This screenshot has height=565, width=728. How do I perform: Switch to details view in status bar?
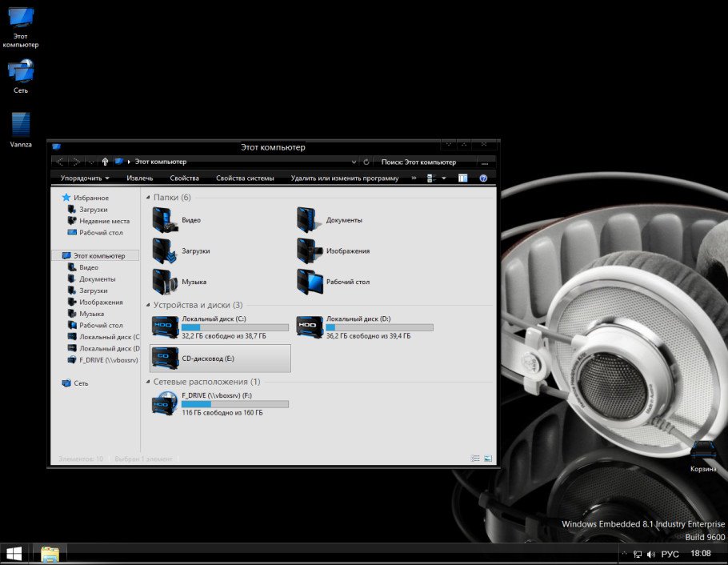(475, 459)
